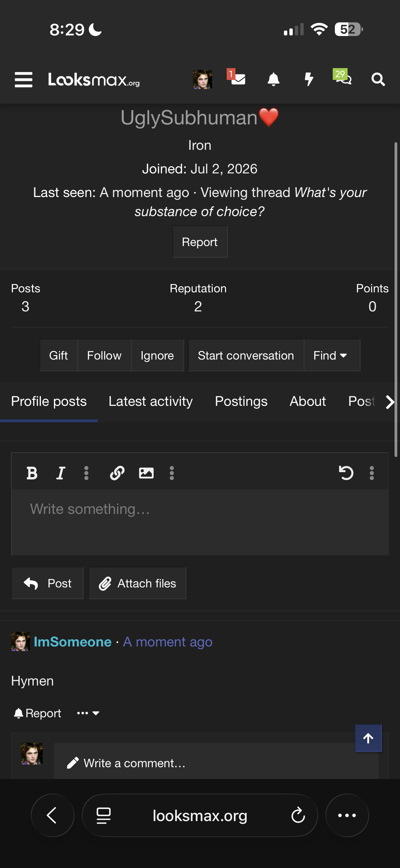Follow the user UglySubhuman
400x868 pixels.
click(104, 356)
